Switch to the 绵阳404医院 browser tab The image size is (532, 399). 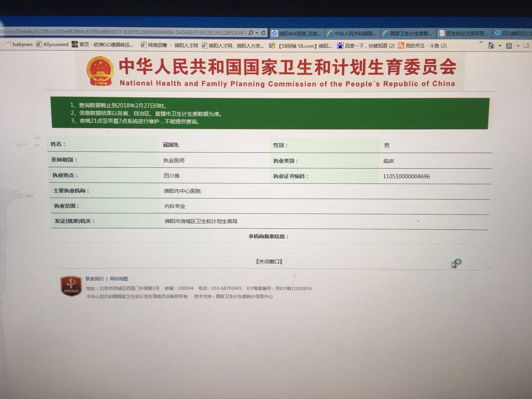297,34
